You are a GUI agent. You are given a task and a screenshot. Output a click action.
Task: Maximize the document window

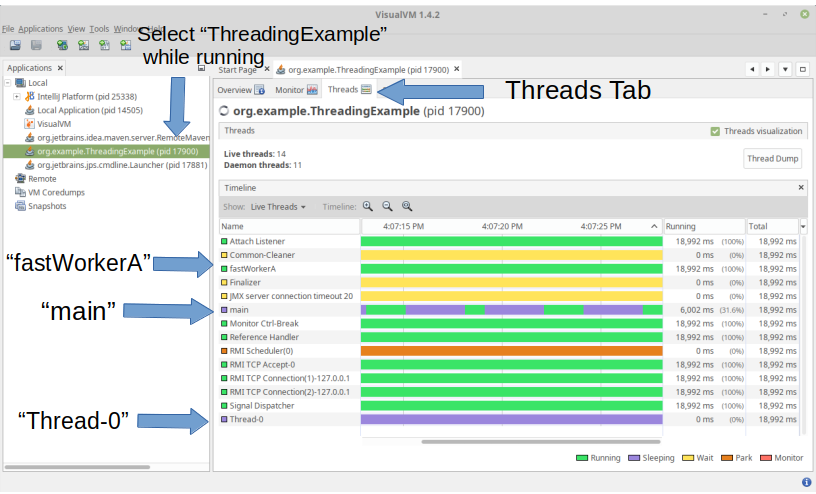pos(802,69)
